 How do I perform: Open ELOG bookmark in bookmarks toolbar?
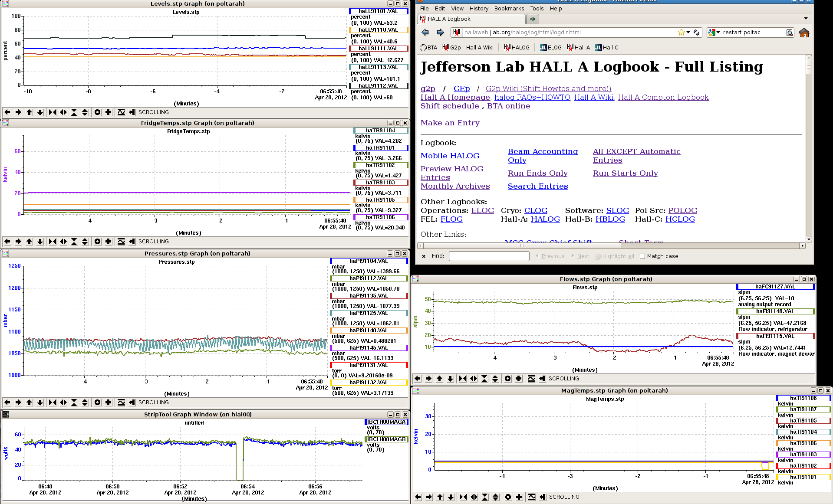coord(550,48)
